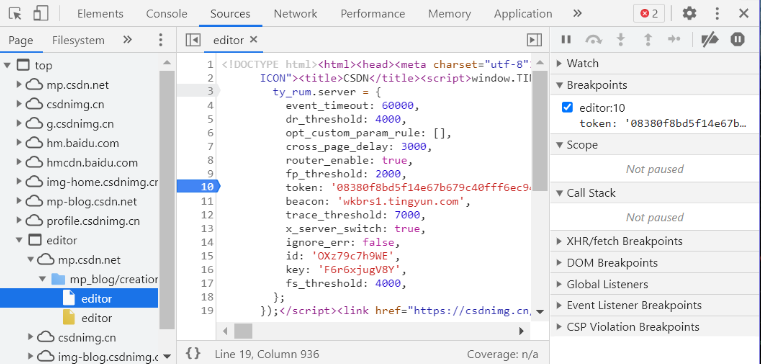Open the Performance tab
The height and width of the screenshot is (364, 761).
[x=372, y=14]
